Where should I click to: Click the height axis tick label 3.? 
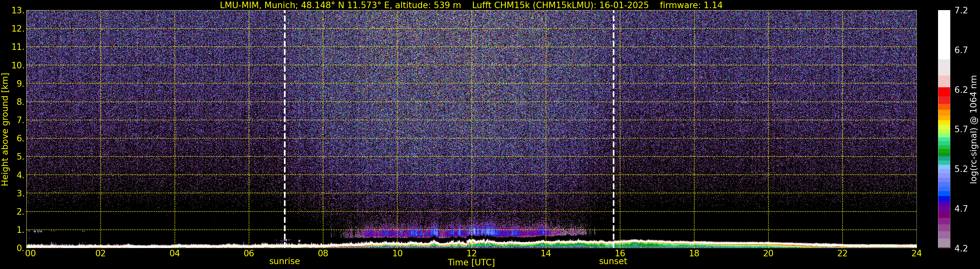20,193
